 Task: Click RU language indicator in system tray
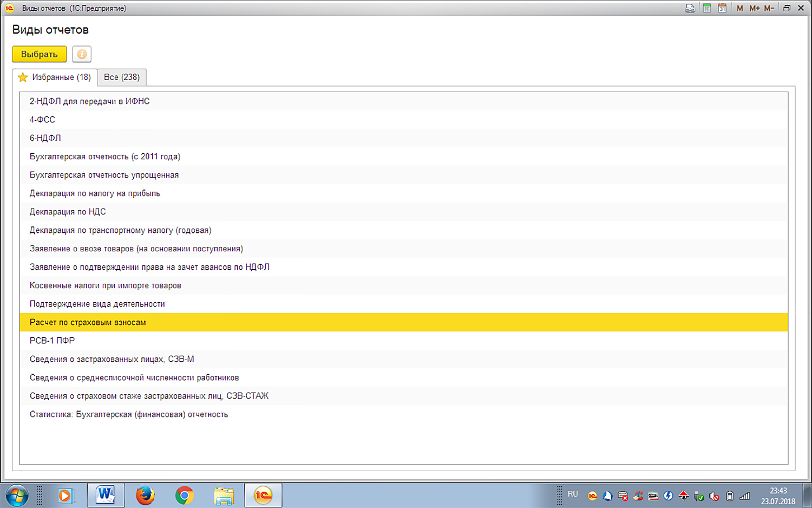point(573,494)
